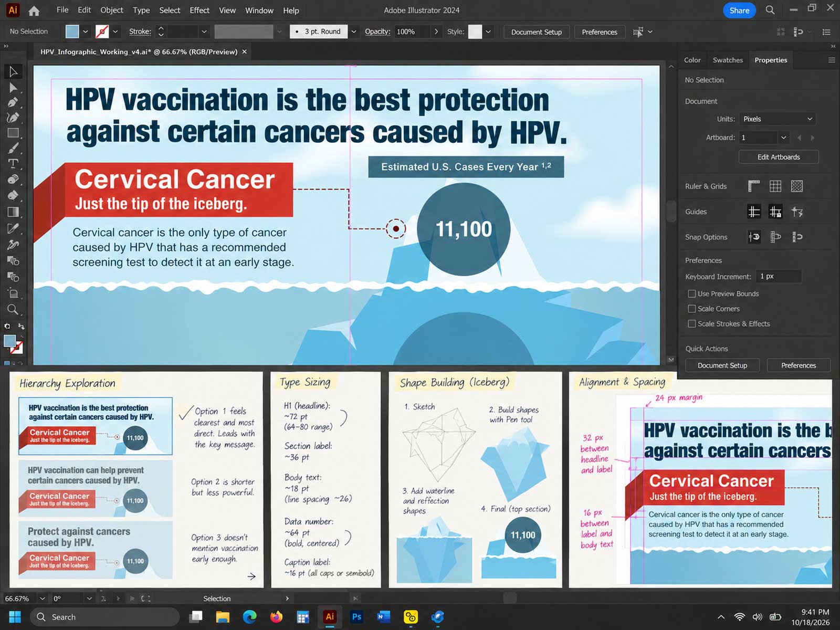The image size is (840, 630).
Task: Expand the 3 pt. Round brush dropdown
Action: (354, 31)
